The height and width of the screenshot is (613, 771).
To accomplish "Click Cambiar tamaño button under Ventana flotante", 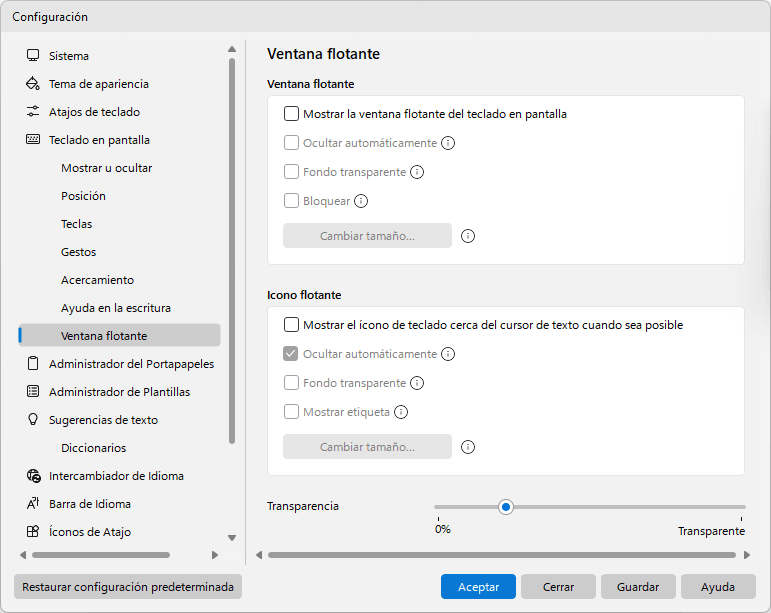I will [x=367, y=235].
